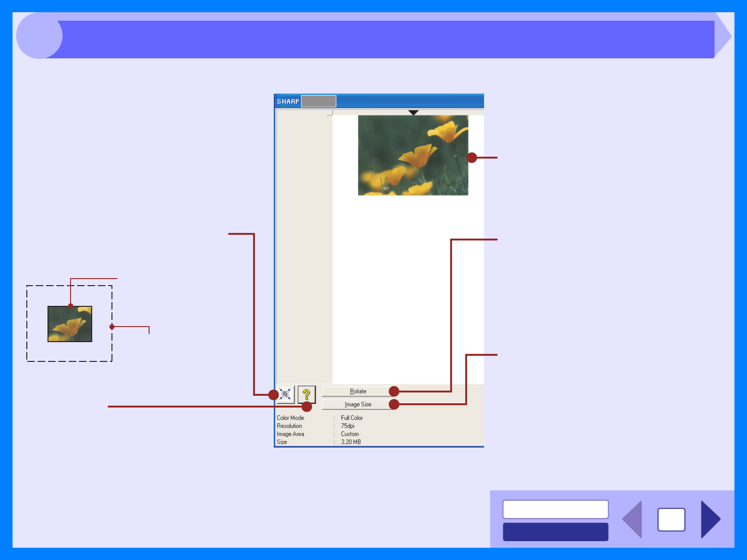Go to the previous page with left arrow
Viewport: 747px width, 560px height.
click(x=632, y=520)
